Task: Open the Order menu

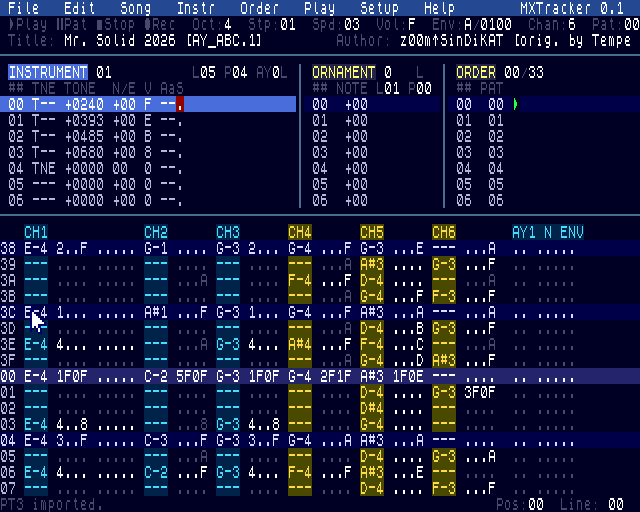Action: point(260,8)
